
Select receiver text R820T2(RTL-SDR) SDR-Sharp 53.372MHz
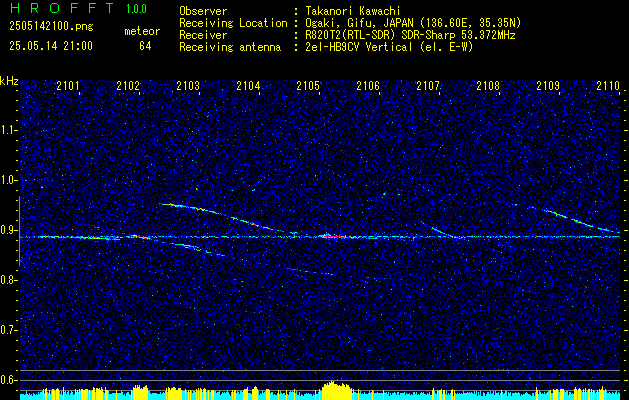(x=410, y=35)
